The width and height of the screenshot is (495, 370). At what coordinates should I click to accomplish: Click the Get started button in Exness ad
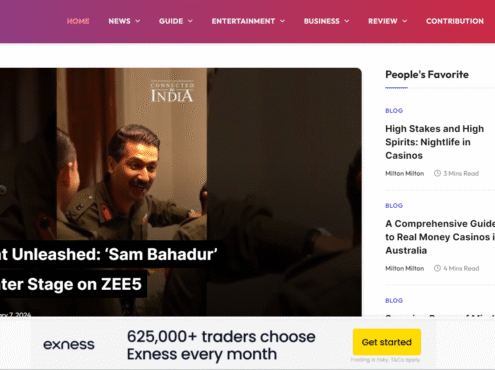click(387, 342)
